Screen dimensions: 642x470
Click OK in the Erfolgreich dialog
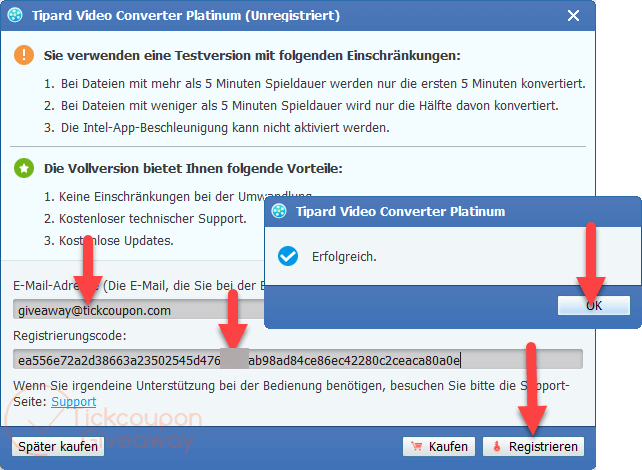click(594, 305)
